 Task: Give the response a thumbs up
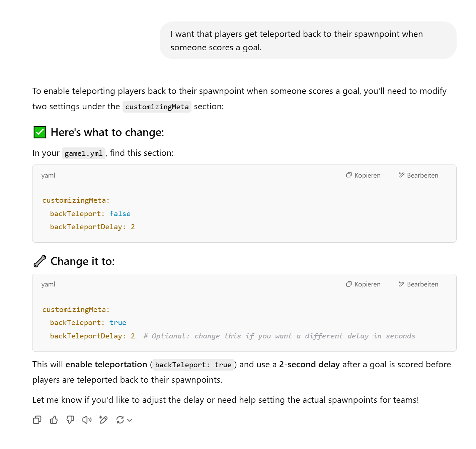click(x=54, y=420)
